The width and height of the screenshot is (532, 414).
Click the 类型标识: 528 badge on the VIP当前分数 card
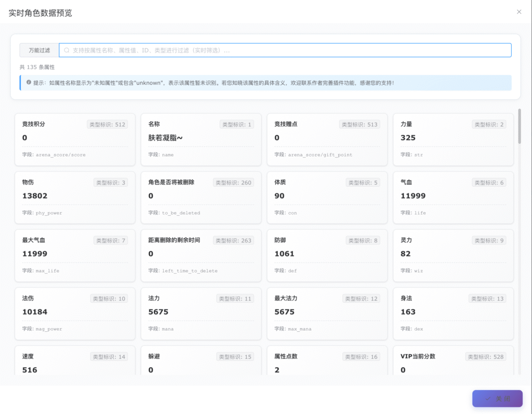(485, 357)
